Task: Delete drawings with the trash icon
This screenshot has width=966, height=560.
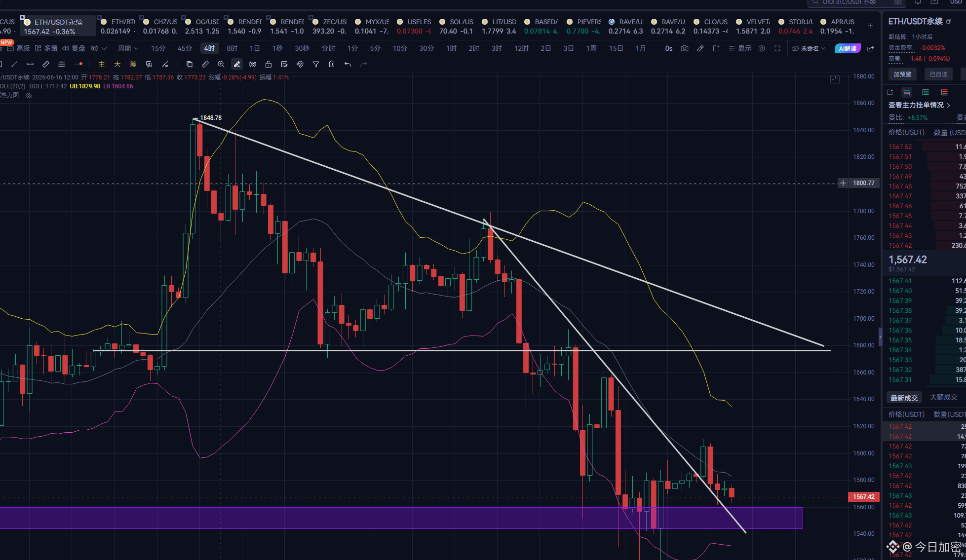Action: [332, 64]
